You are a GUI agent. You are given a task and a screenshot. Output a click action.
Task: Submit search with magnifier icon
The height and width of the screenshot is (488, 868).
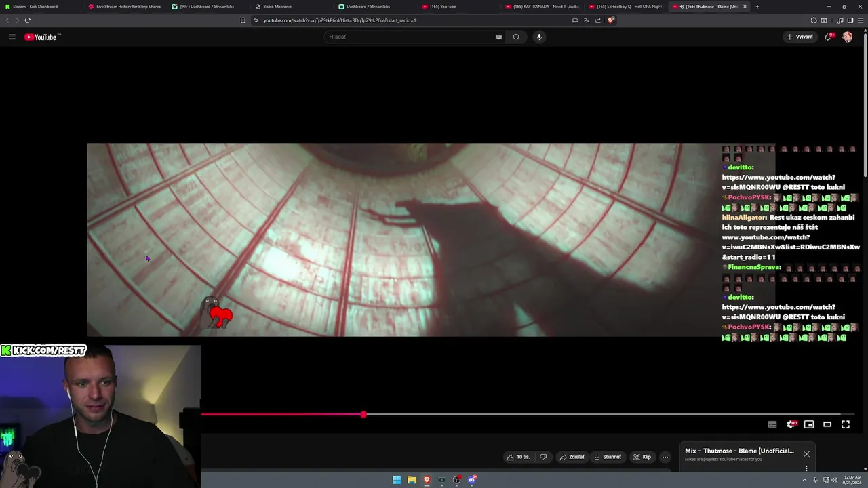516,37
